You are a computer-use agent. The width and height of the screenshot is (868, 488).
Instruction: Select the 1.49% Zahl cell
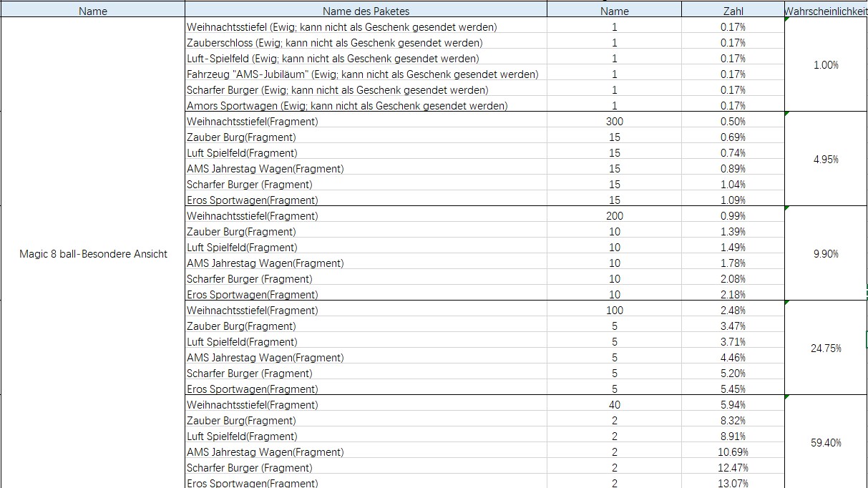click(733, 247)
